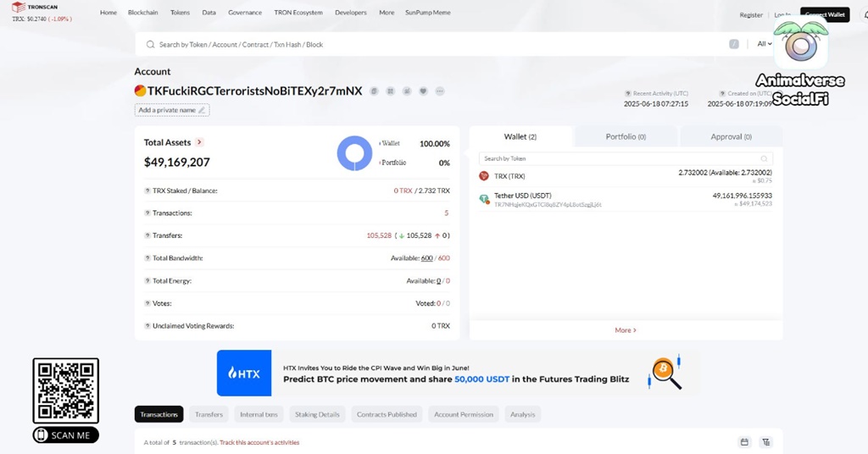868x454 pixels.
Task: Open the three-dot more options icon
Action: (x=440, y=91)
